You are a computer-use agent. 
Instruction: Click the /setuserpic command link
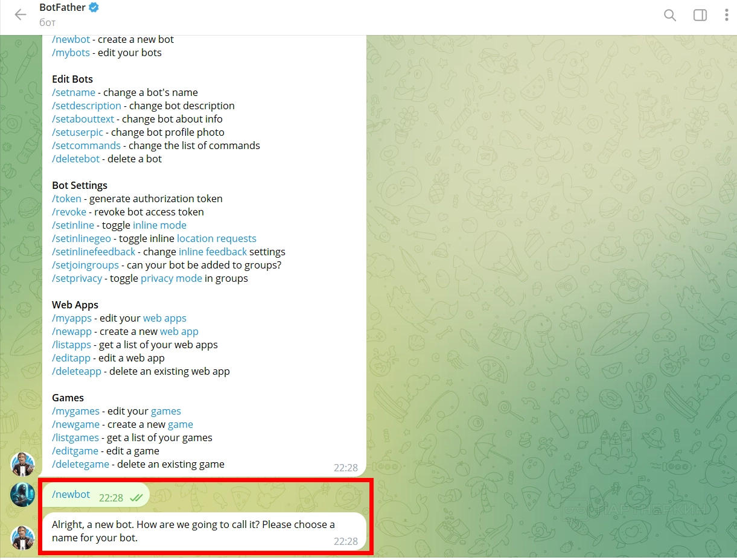tap(78, 132)
